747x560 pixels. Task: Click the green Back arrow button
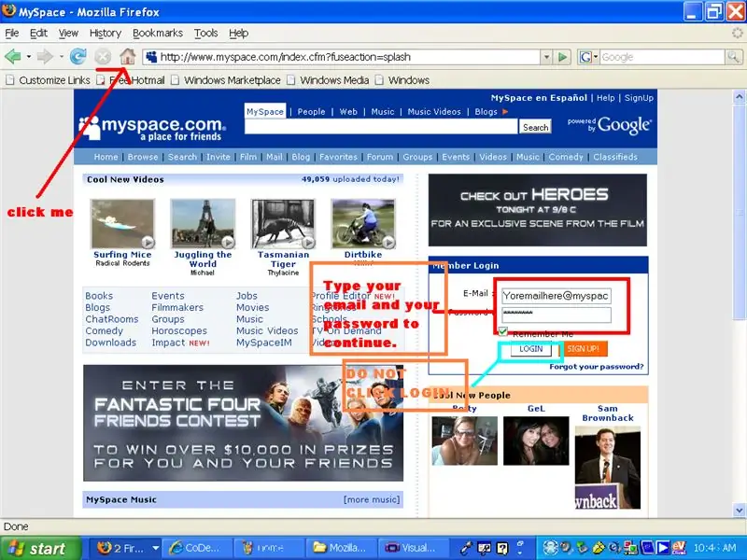pos(12,57)
